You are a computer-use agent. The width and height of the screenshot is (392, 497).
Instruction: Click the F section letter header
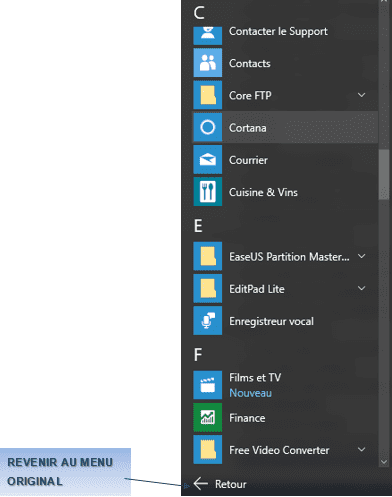[198, 355]
